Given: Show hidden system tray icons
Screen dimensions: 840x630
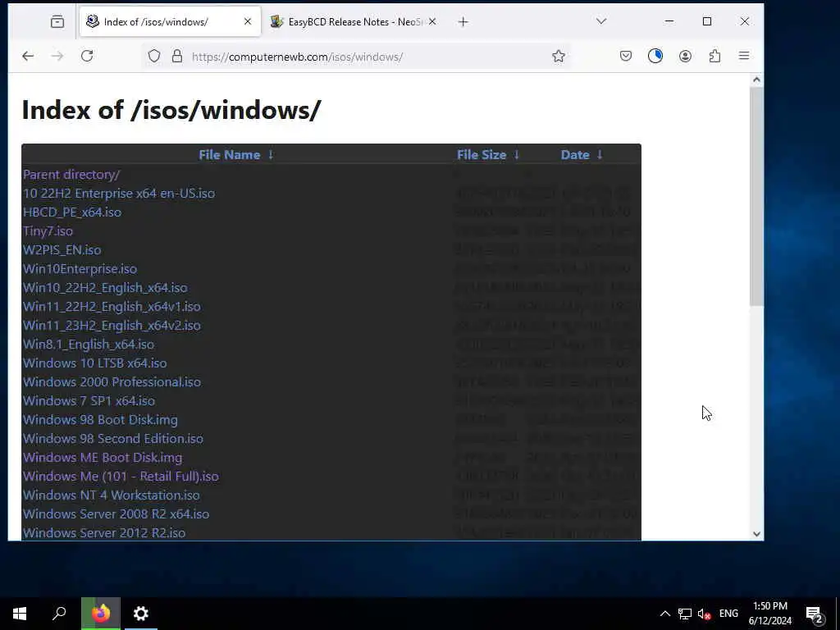Looking at the screenshot, I should [664, 614].
